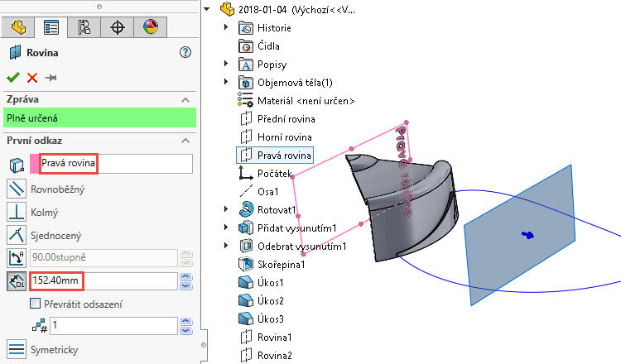This screenshot has width=621, height=364.
Task: Select Horní rovina in the tree
Action: click(284, 137)
